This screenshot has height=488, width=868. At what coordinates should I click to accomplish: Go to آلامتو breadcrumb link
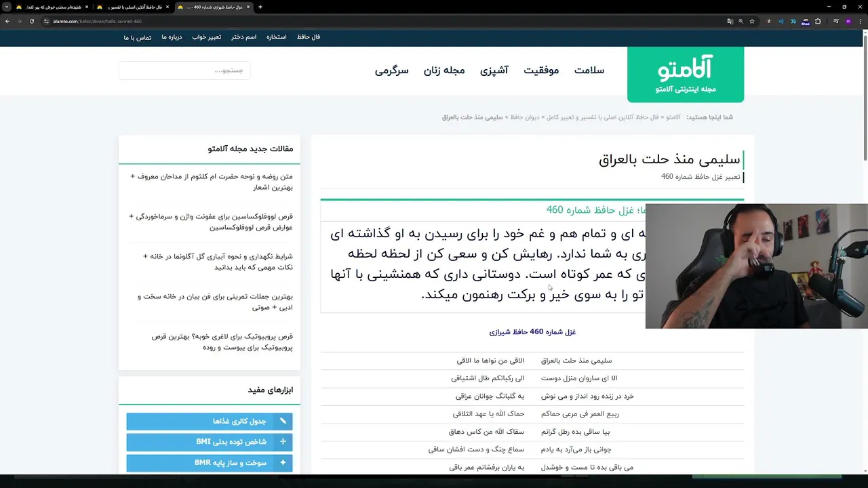pos(673,117)
